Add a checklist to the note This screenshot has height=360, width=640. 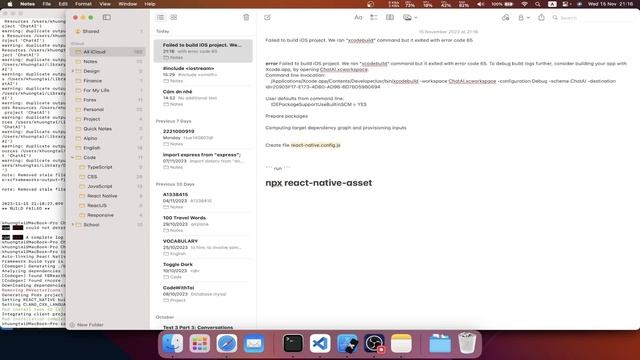(x=373, y=18)
